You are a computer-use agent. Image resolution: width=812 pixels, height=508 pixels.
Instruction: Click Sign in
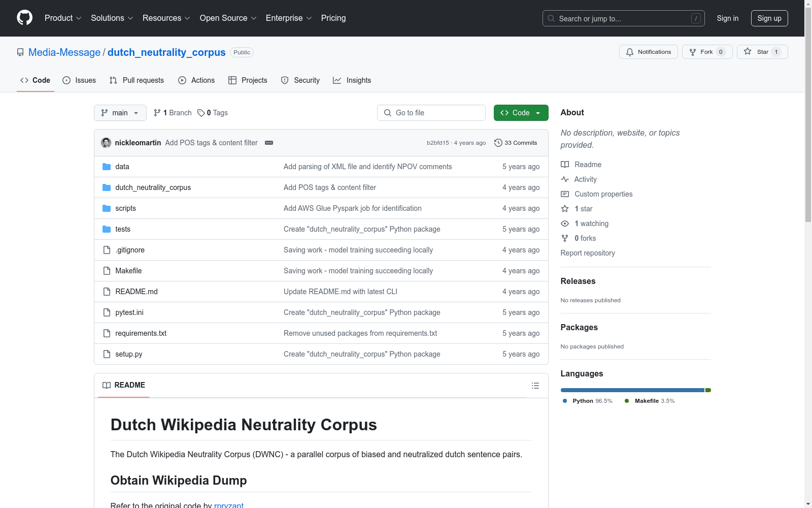coord(728,18)
